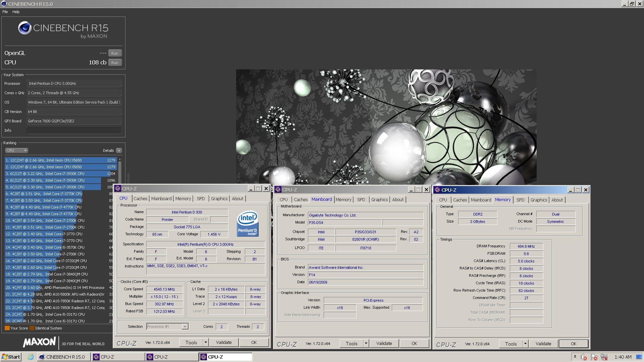Image resolution: width=644 pixels, height=362 pixels.
Task: Click the Show Desktop icon in the tray
Action: (x=639, y=357)
